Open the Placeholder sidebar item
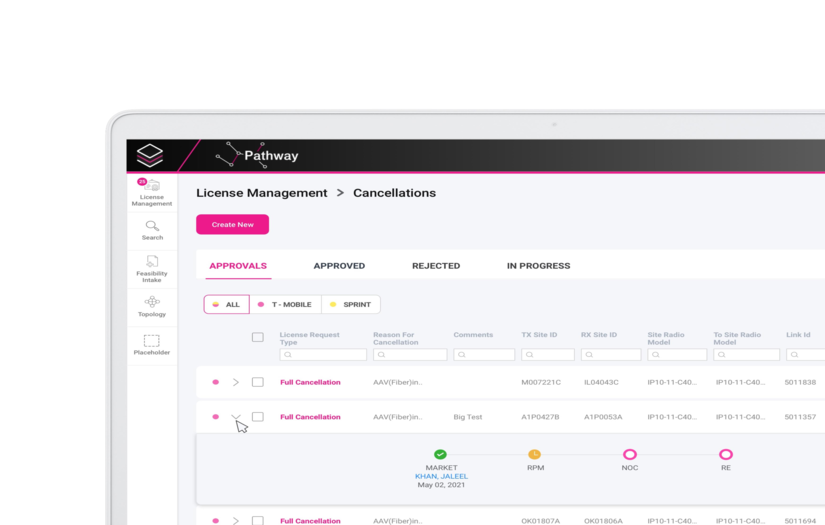 [152, 345]
